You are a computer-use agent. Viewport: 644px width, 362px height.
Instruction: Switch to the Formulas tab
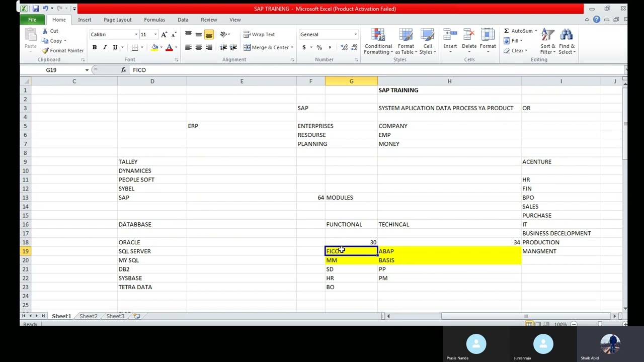click(154, 20)
